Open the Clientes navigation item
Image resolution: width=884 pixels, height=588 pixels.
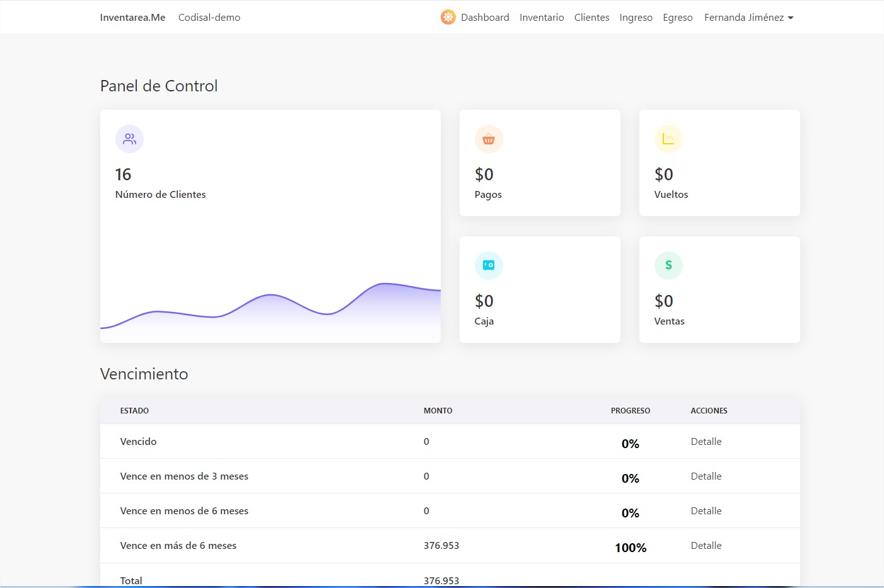[591, 17]
